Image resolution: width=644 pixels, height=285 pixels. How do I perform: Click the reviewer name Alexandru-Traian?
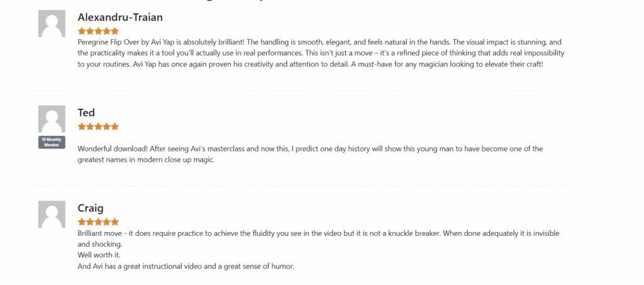point(120,17)
